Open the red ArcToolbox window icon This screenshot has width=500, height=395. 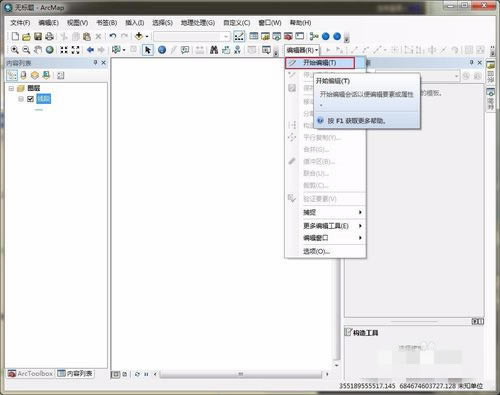point(288,36)
